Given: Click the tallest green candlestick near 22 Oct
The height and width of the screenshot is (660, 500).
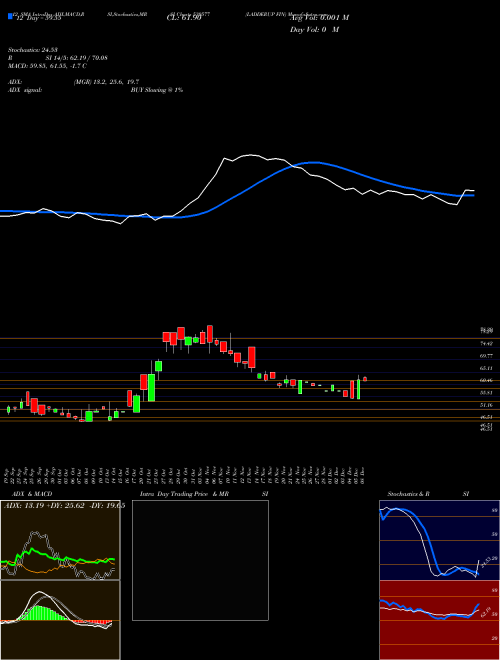Looking at the screenshot, I should point(151,387).
